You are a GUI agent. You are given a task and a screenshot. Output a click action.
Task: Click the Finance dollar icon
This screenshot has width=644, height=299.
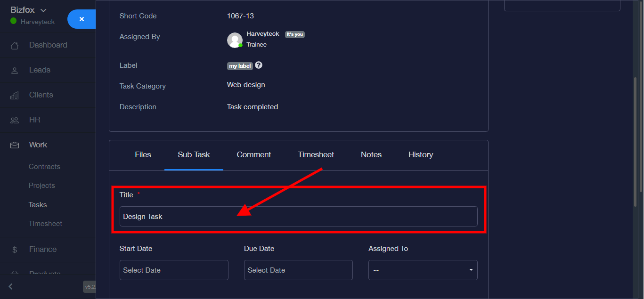15,250
